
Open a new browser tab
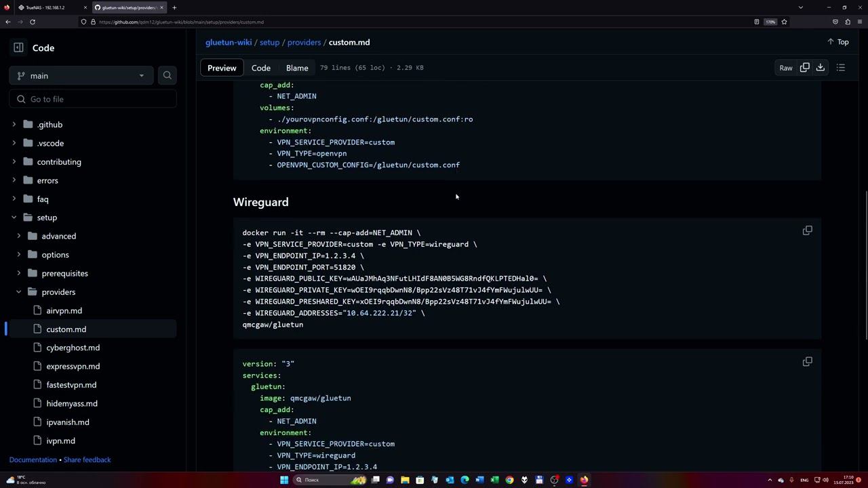pyautogui.click(x=174, y=7)
